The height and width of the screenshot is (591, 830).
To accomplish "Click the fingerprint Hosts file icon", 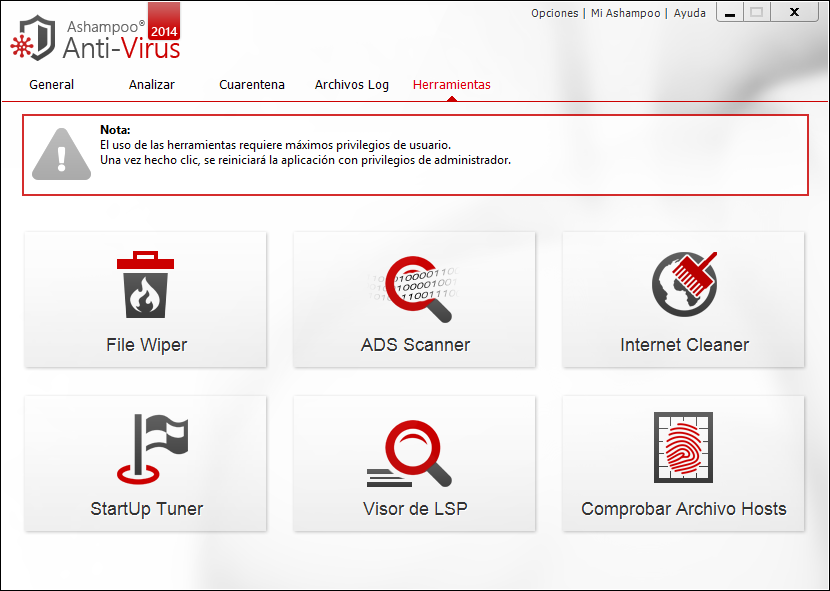I will [x=683, y=447].
